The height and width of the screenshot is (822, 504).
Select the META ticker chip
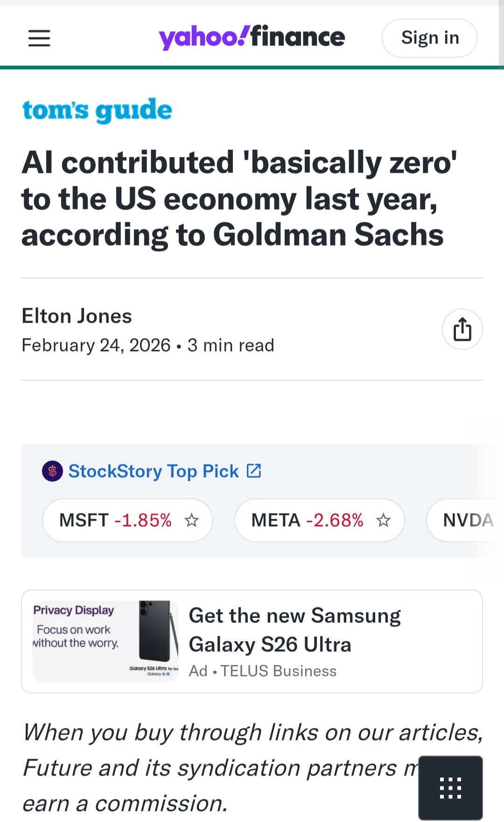click(x=319, y=520)
